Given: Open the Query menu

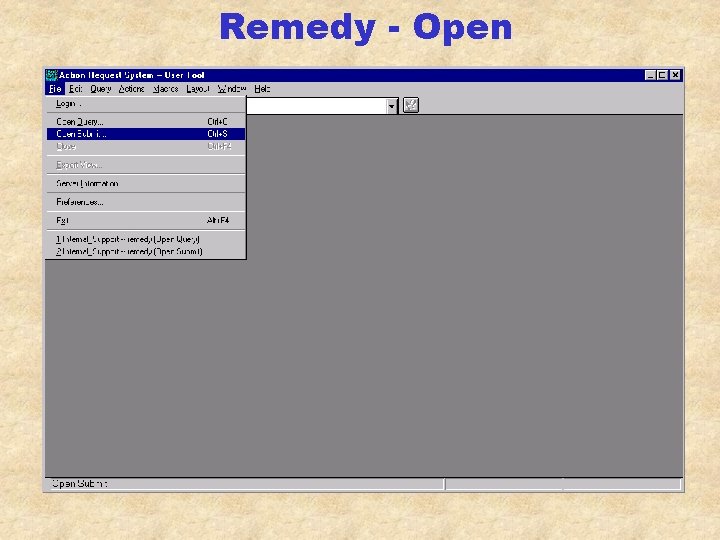Looking at the screenshot, I should coord(101,89).
